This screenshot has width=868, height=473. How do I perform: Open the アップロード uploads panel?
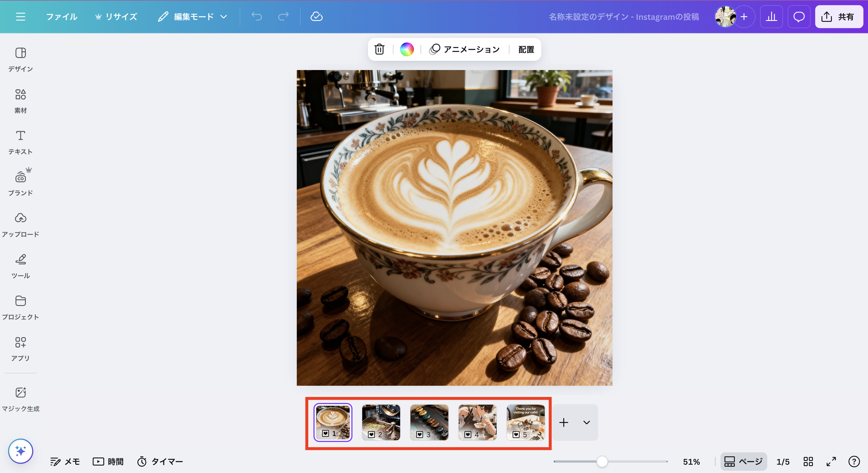tap(20, 225)
